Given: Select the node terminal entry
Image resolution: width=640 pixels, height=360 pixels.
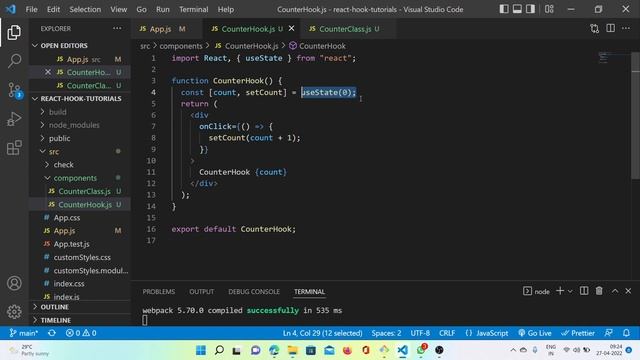Looking at the screenshot, I should click(536, 291).
